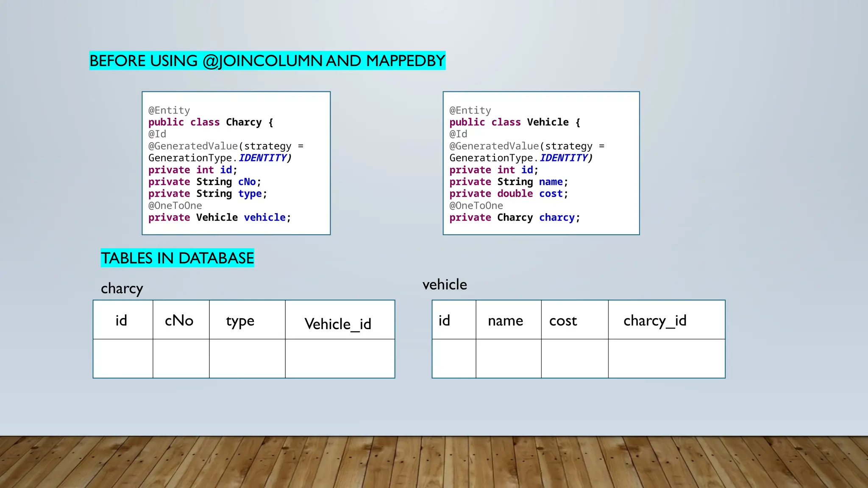
Task: Select the name header in vehicle table
Action: [x=508, y=320]
